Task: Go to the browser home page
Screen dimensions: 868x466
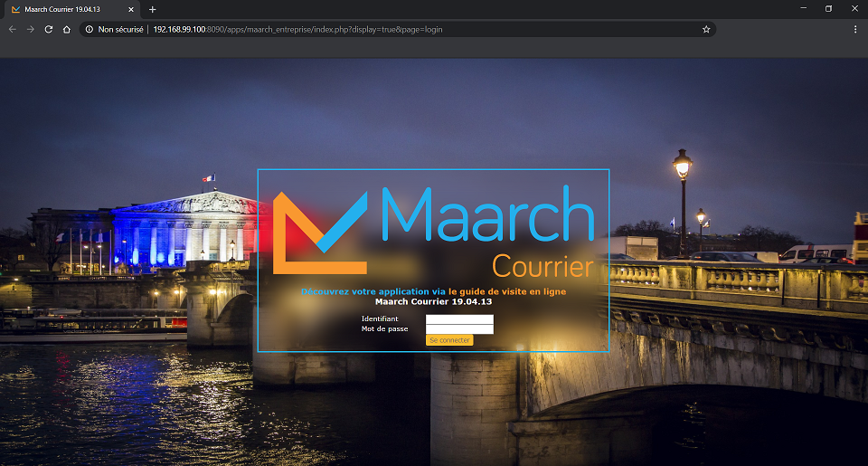Action: [66, 29]
